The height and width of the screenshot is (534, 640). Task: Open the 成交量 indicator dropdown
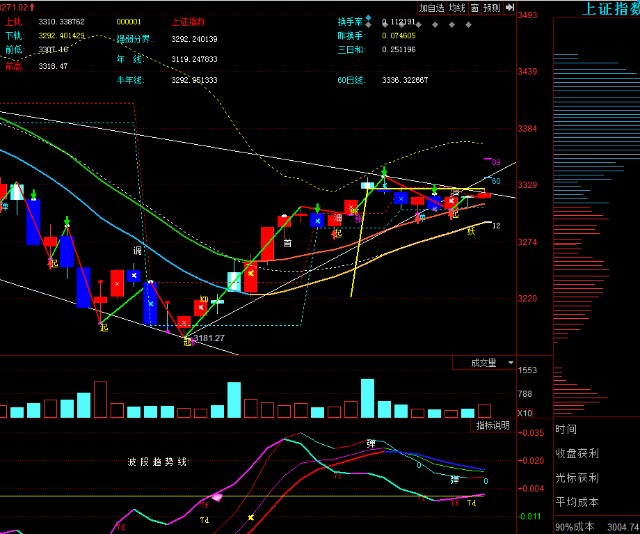484,363
